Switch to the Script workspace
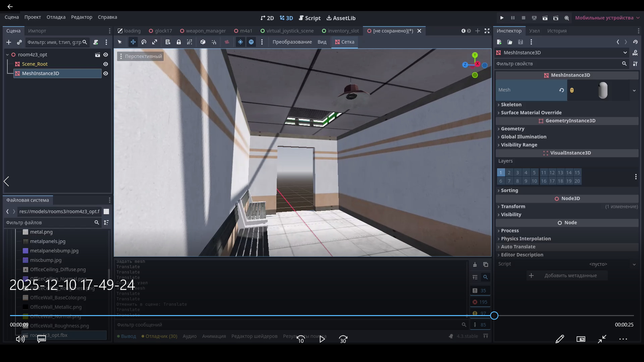644x362 pixels. point(310,18)
